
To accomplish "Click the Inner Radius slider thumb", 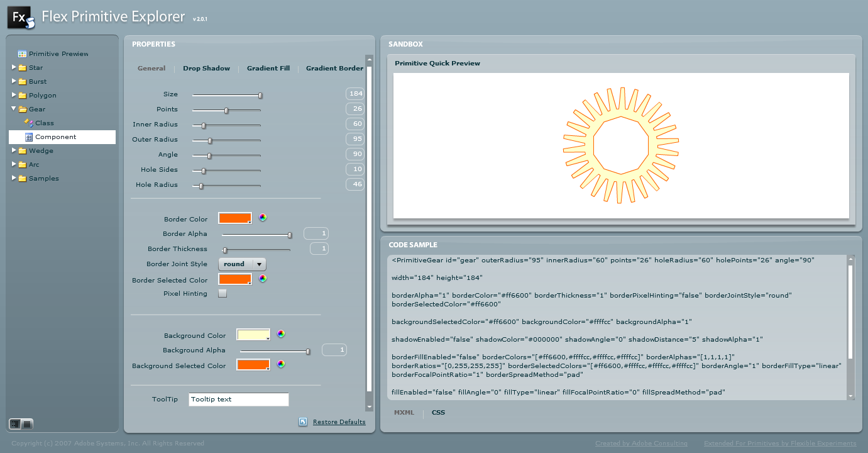I will 204,126.
